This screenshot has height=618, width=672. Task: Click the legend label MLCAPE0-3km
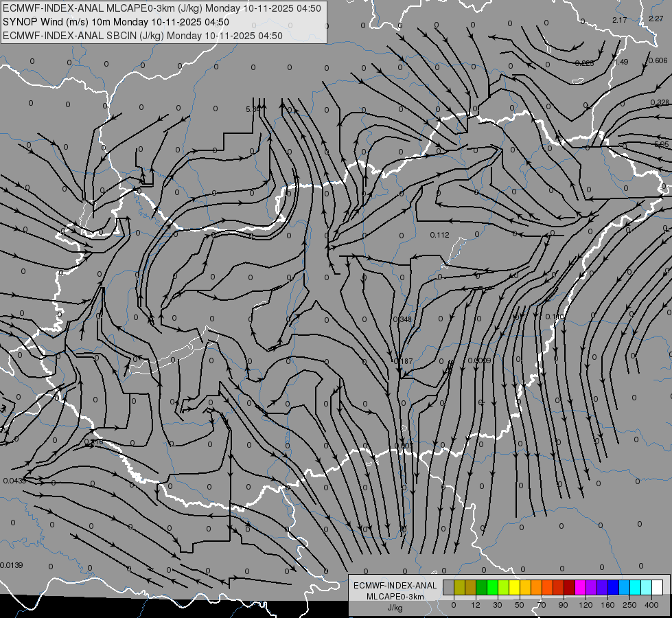pyautogui.click(x=395, y=597)
